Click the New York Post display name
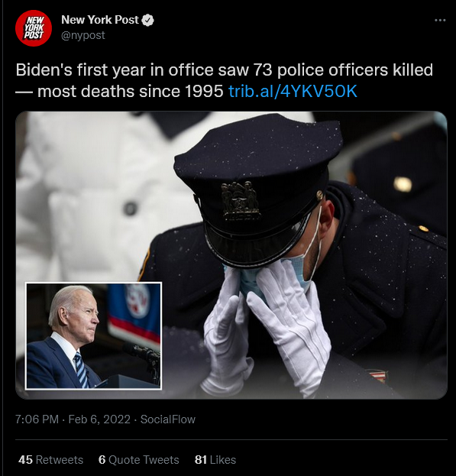The image size is (456, 476). coord(100,20)
